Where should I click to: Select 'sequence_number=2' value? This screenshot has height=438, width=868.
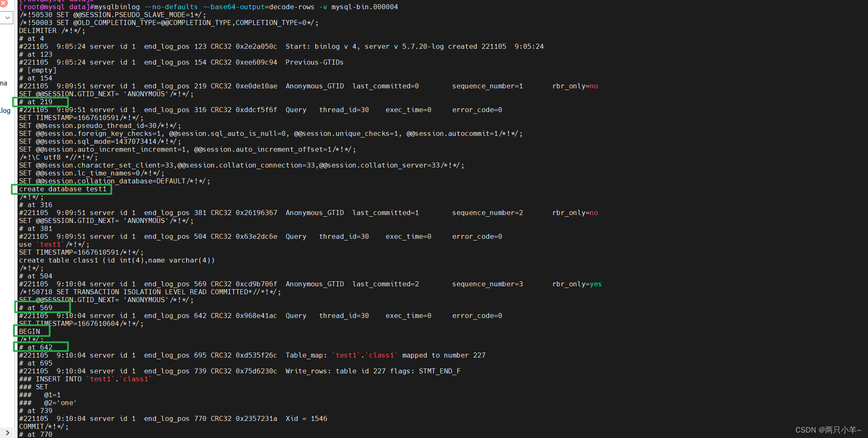pyautogui.click(x=488, y=213)
